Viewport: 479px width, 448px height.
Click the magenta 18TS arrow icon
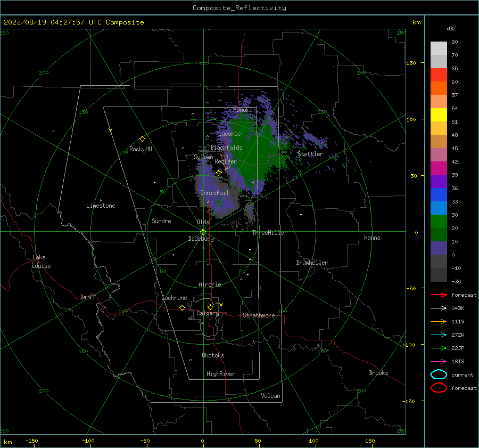(439, 362)
